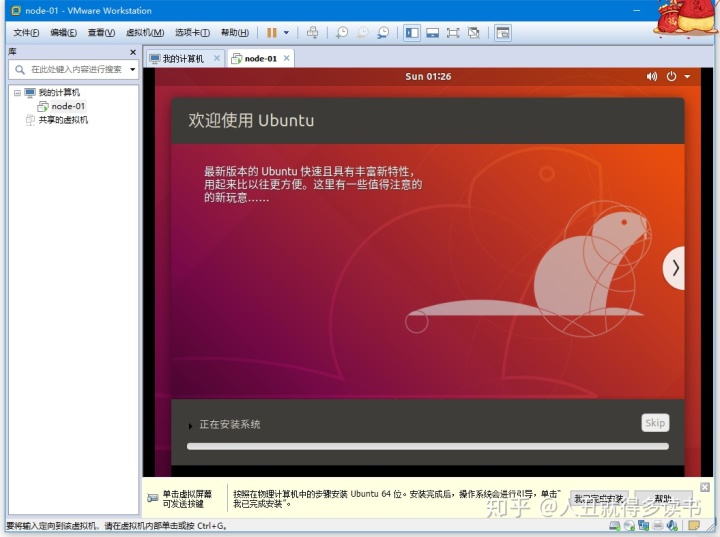Enter full screen mode via toolbar icon
Screen dimensions: 720x537
(453, 33)
